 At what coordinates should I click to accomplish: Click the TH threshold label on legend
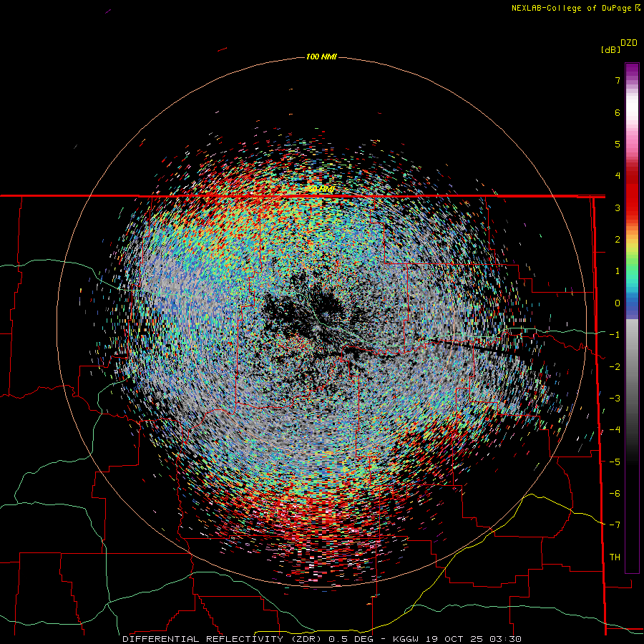[615, 557]
